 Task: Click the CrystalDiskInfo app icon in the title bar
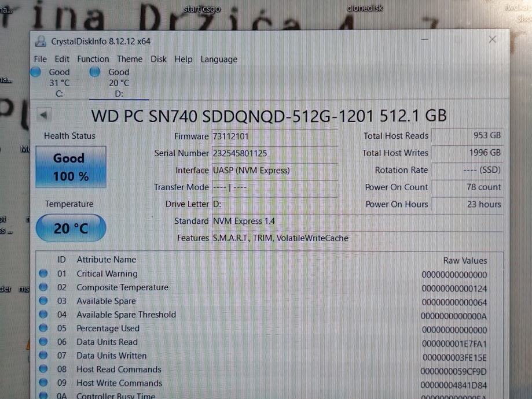point(41,42)
